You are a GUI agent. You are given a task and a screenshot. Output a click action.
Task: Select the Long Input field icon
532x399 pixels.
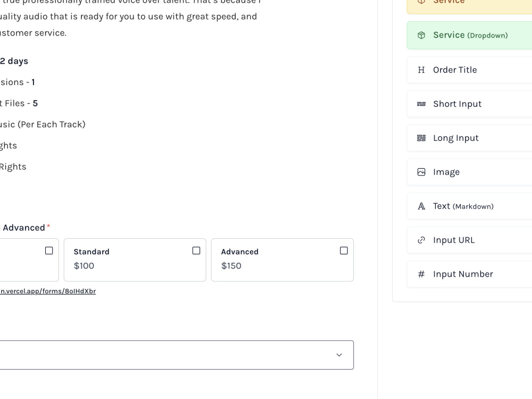[421, 138]
